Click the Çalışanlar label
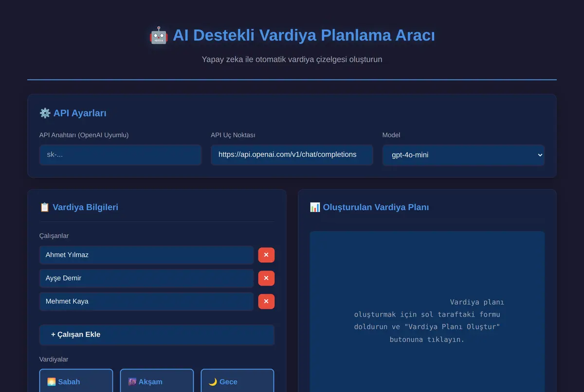584x392 pixels. tap(54, 236)
